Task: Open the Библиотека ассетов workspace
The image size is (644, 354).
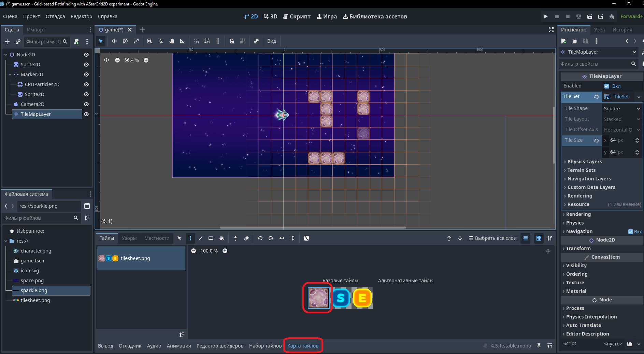Action: pos(375,16)
